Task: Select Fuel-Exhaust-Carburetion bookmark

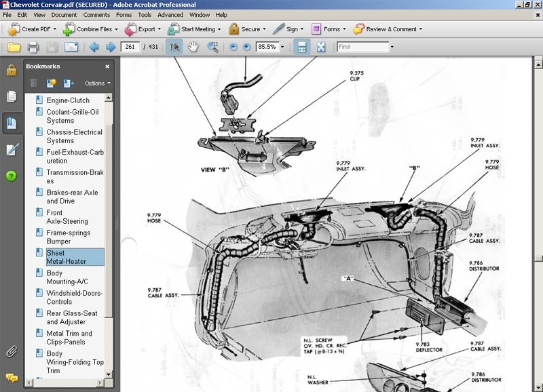Action: (75, 157)
